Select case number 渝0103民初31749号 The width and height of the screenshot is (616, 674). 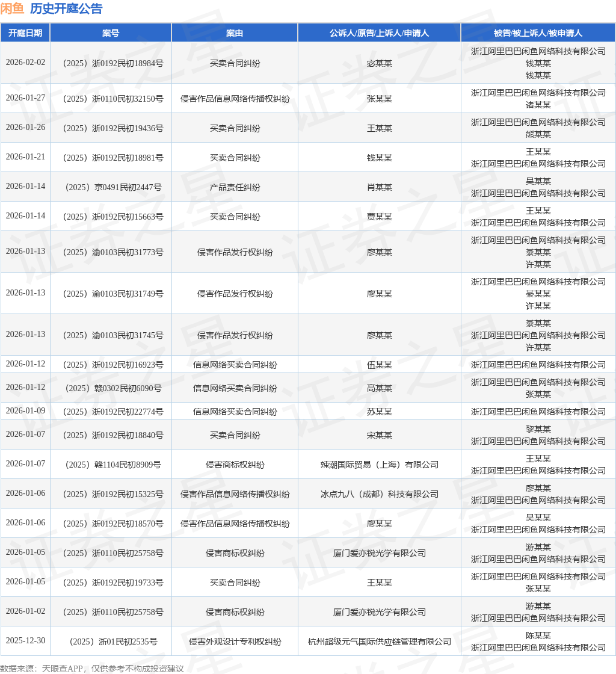(113, 294)
